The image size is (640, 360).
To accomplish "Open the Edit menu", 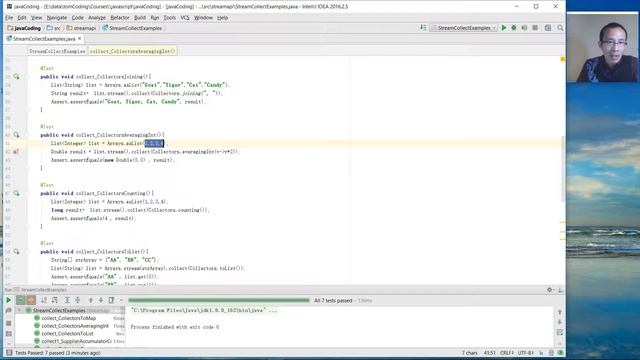I will tap(22, 18).
